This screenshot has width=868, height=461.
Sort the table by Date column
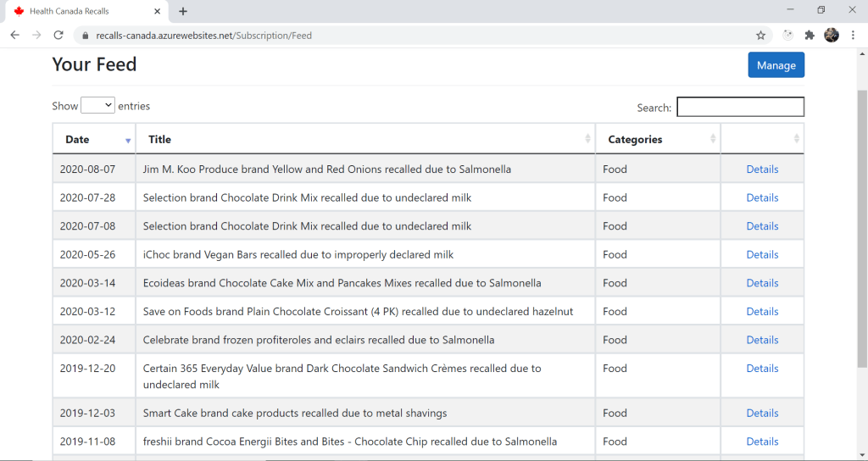(x=93, y=139)
